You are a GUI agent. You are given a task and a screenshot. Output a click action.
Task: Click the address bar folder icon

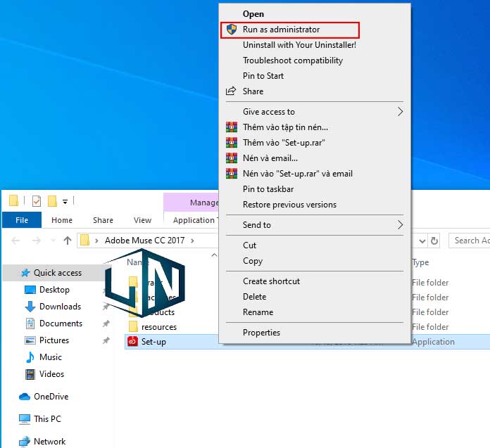pyautogui.click(x=84, y=241)
